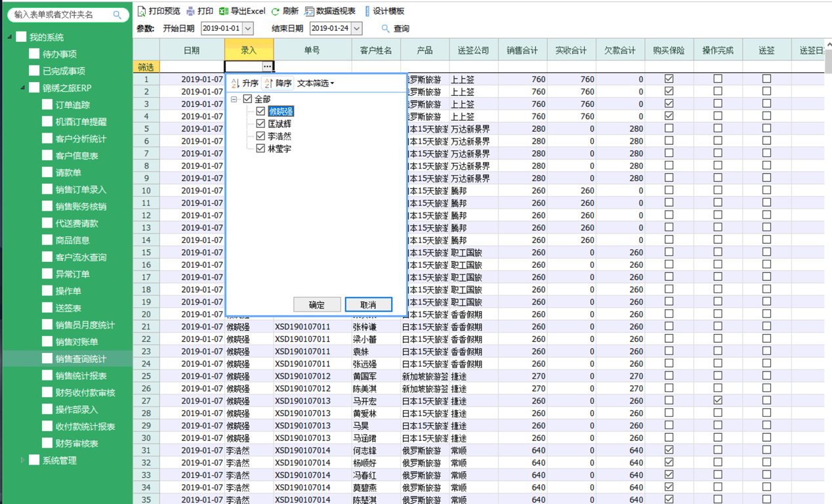Click the icon beside 客户分析统计
The image size is (832, 504).
[47, 138]
